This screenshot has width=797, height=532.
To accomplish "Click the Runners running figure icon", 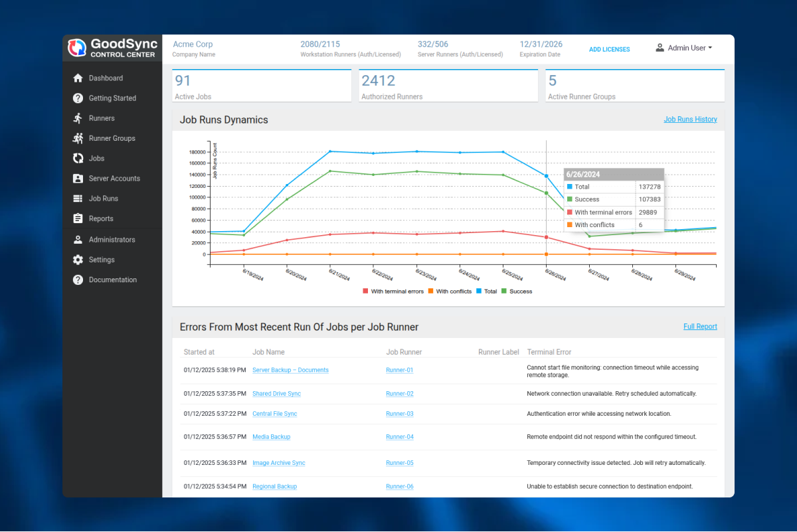I will [x=78, y=118].
